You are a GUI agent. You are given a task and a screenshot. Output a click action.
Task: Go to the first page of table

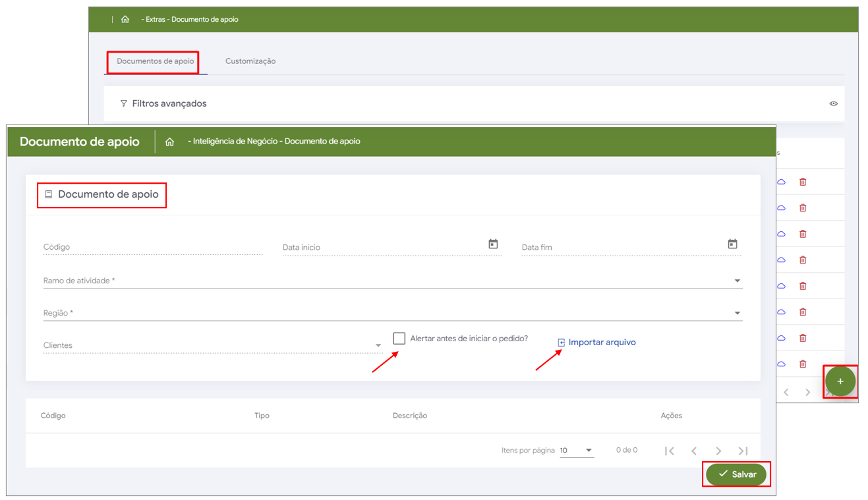670,451
